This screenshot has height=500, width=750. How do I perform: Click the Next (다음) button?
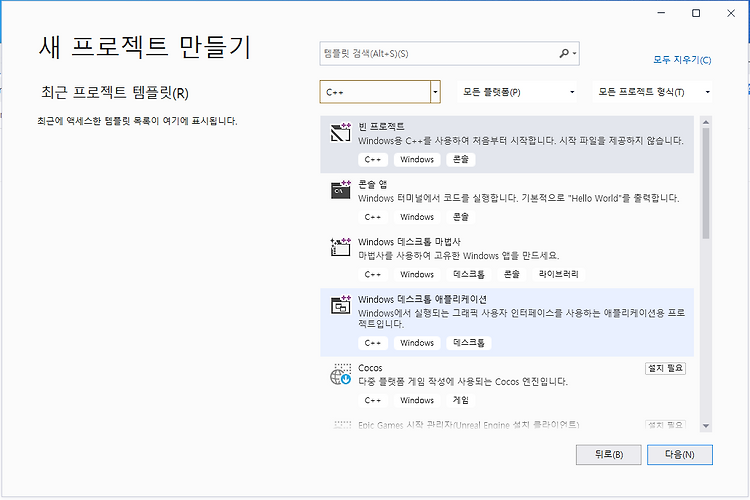coord(680,455)
